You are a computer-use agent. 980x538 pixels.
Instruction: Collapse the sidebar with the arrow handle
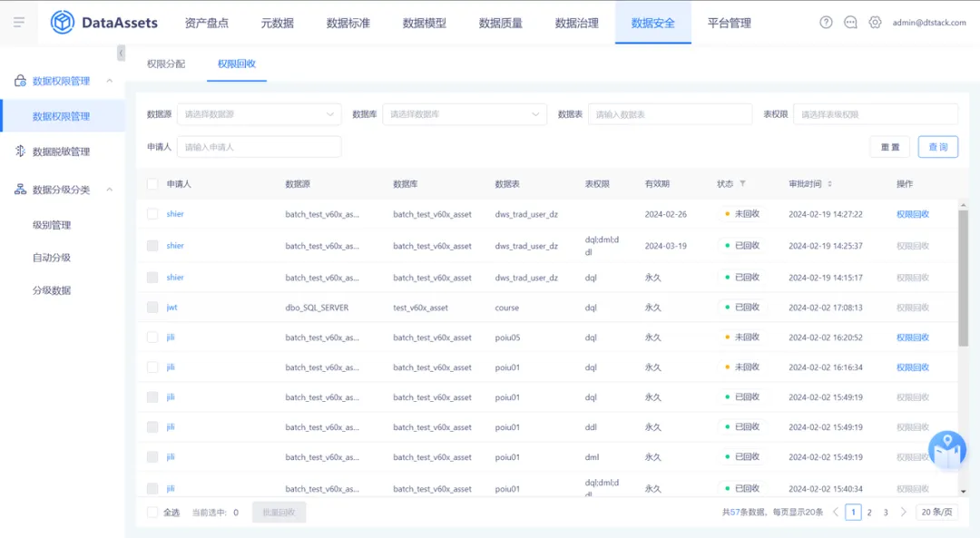[x=121, y=54]
